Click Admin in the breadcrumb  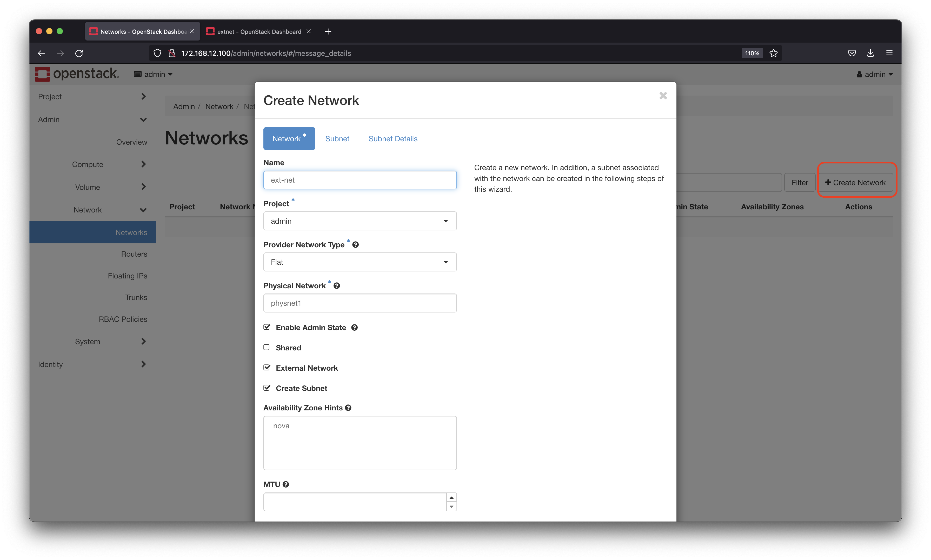(184, 107)
